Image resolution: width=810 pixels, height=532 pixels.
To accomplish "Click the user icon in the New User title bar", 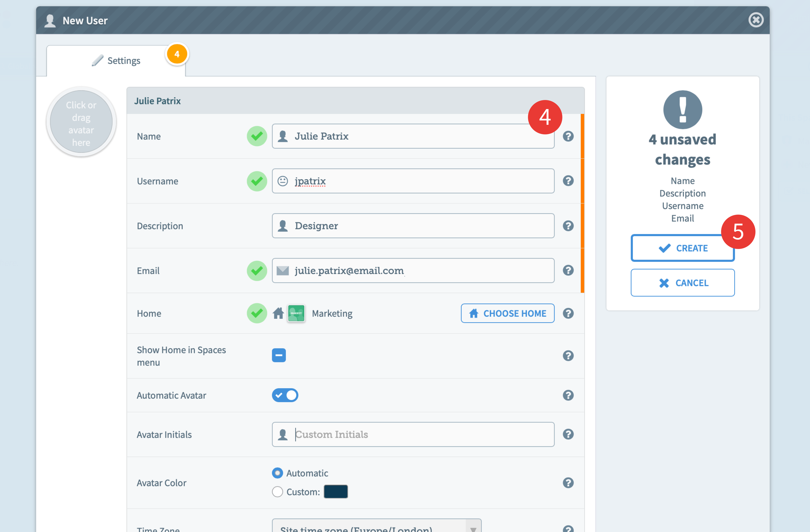I will click(x=50, y=20).
